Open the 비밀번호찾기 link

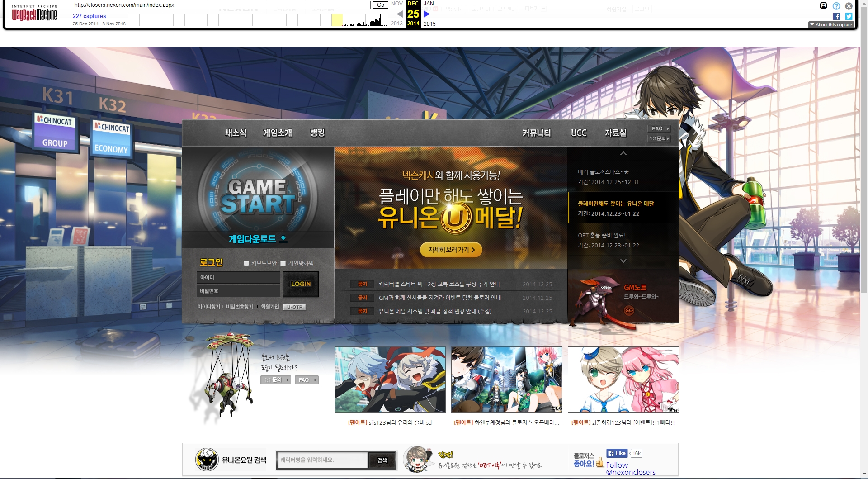click(240, 307)
